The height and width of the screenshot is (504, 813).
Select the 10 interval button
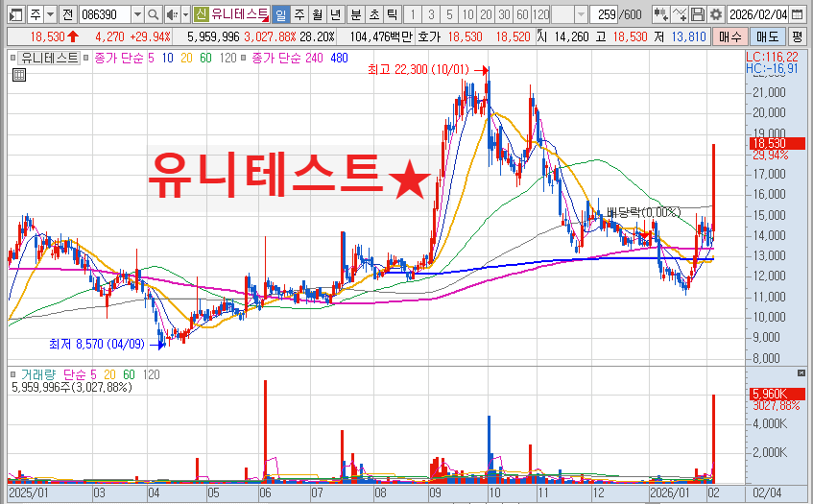click(x=467, y=14)
